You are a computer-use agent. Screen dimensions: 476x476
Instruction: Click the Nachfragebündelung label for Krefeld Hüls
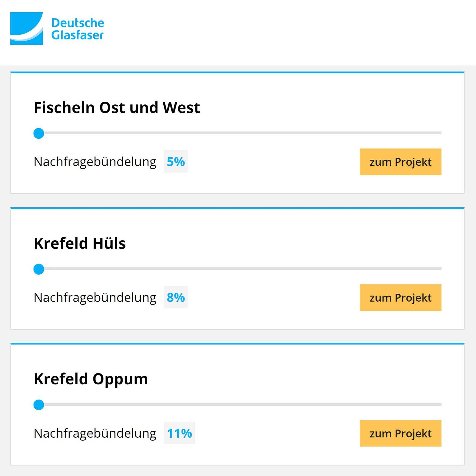pyautogui.click(x=95, y=297)
